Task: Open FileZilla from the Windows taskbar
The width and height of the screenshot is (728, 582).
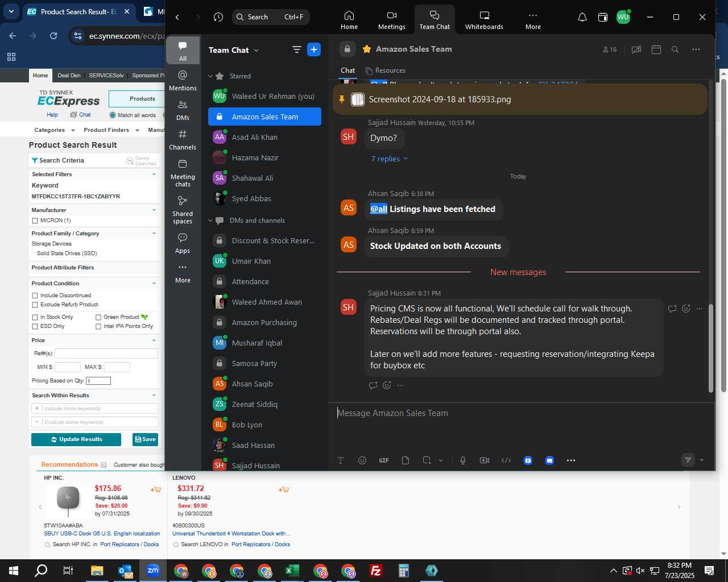Action: pos(376,571)
